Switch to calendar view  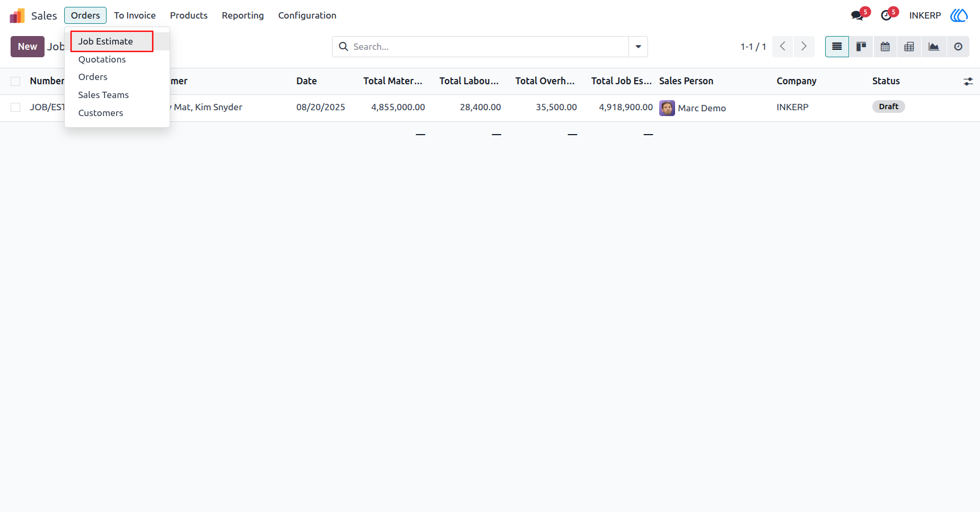(885, 47)
